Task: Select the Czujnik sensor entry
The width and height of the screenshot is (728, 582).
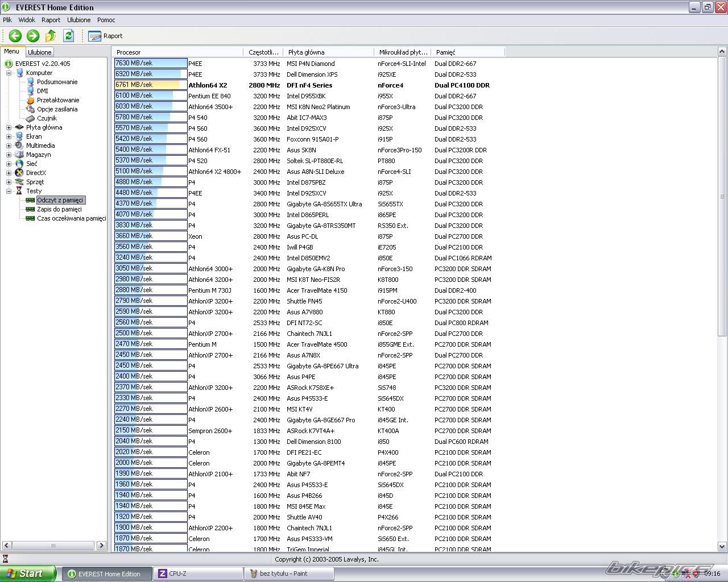Action: pos(47,118)
